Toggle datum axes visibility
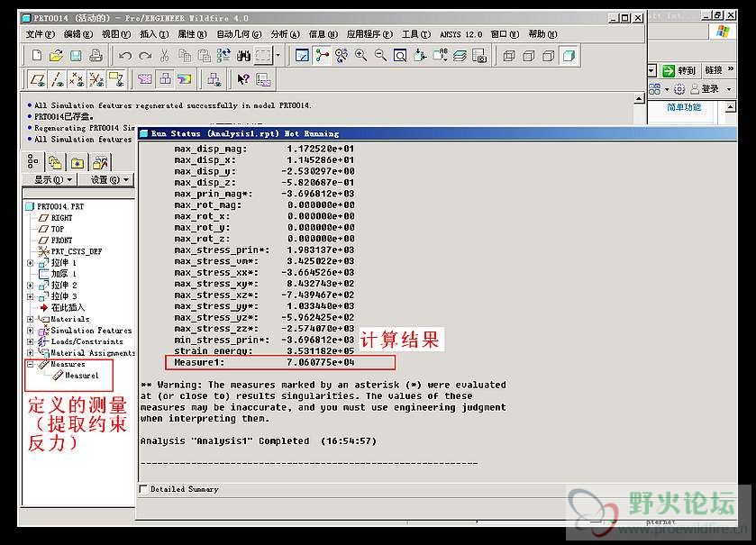 pos(58,79)
